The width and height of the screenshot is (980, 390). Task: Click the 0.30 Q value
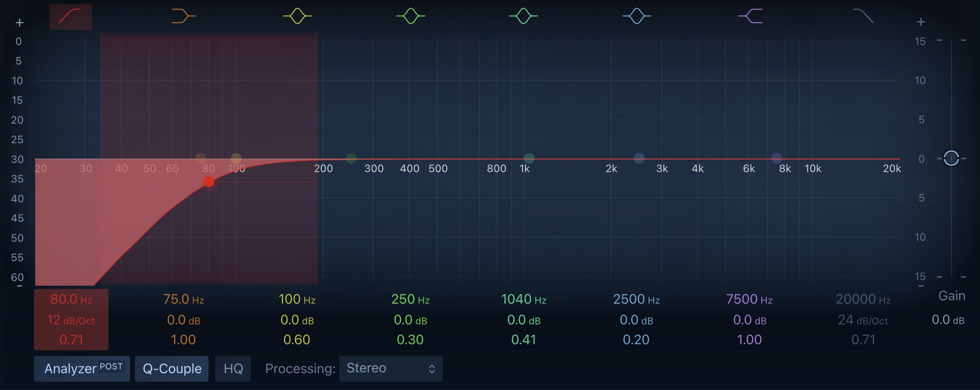tap(410, 340)
